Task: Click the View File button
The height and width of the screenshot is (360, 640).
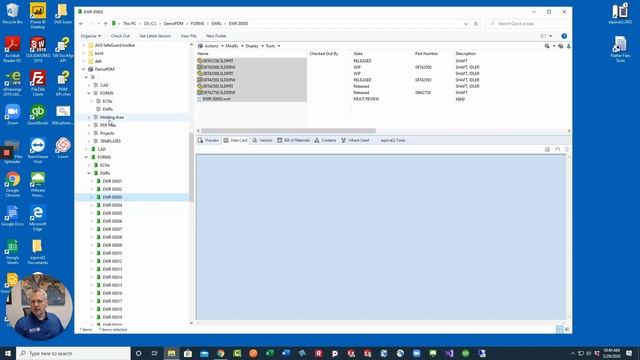Action: point(189,36)
